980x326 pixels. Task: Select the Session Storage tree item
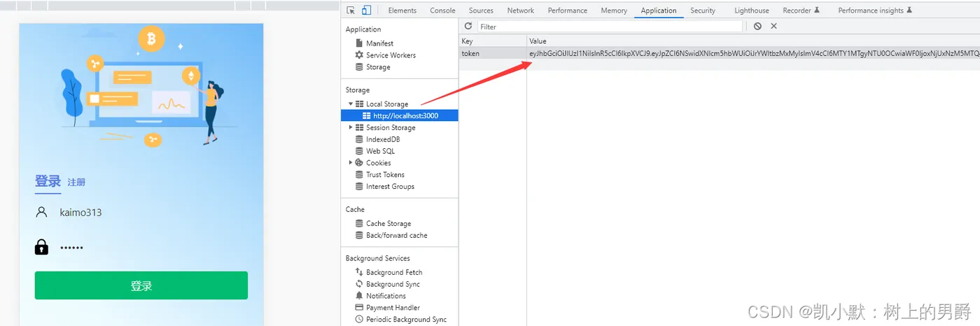[x=391, y=128]
